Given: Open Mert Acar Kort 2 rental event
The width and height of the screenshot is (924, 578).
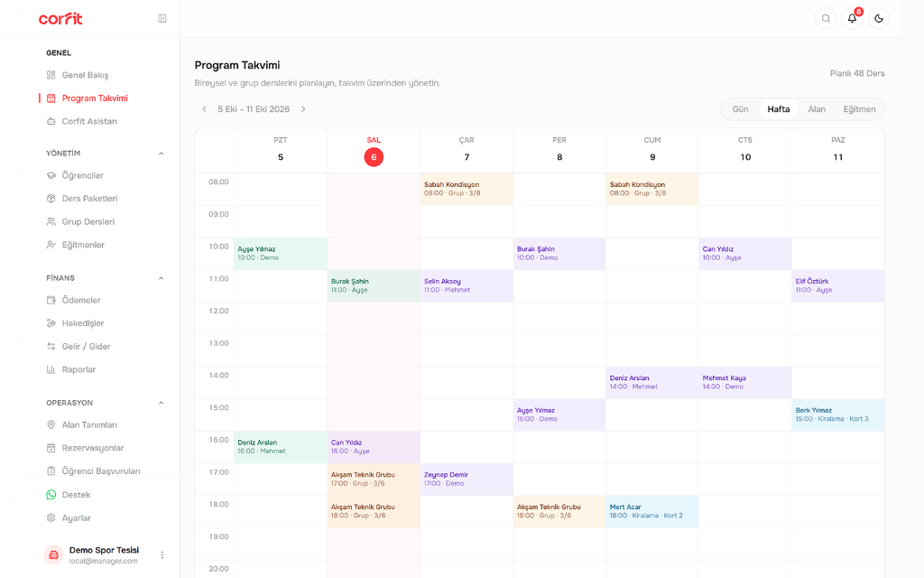Looking at the screenshot, I should 652,511.
